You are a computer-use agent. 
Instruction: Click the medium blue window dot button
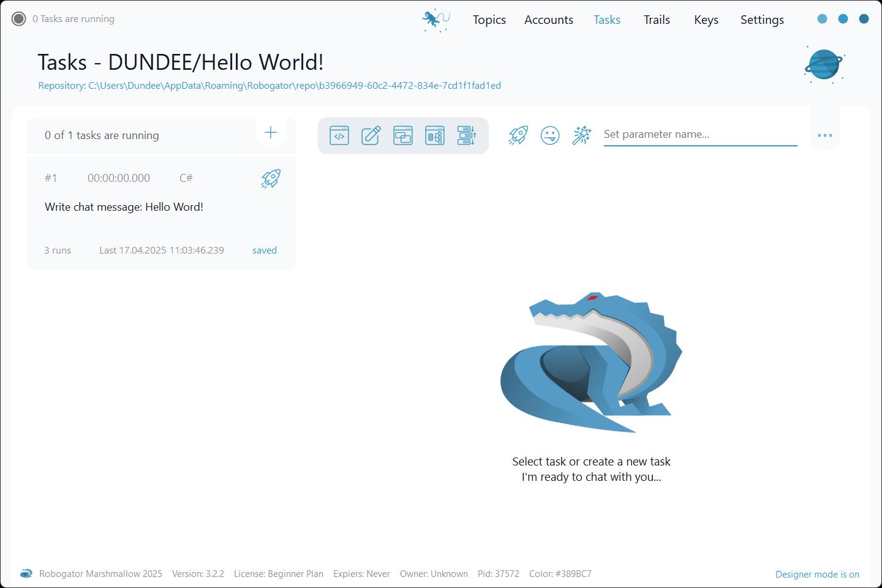pos(843,19)
